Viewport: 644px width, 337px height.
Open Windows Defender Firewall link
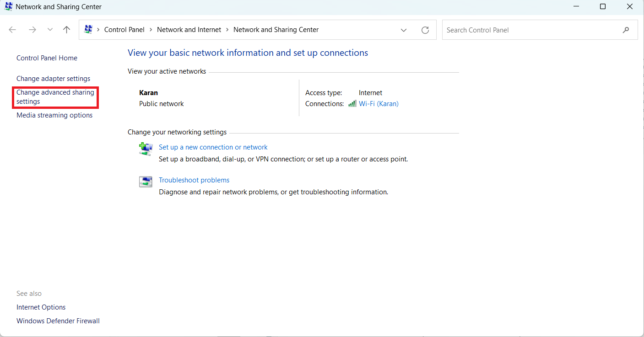58,321
